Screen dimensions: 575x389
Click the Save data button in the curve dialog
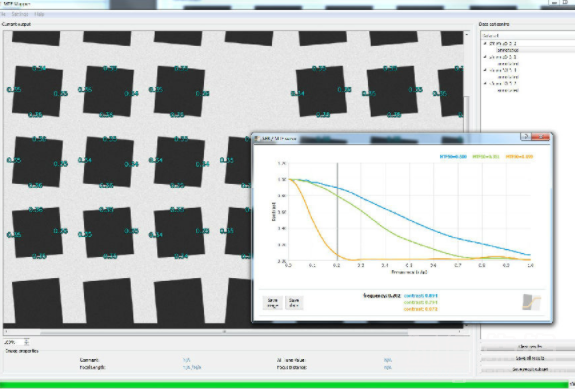294,303
